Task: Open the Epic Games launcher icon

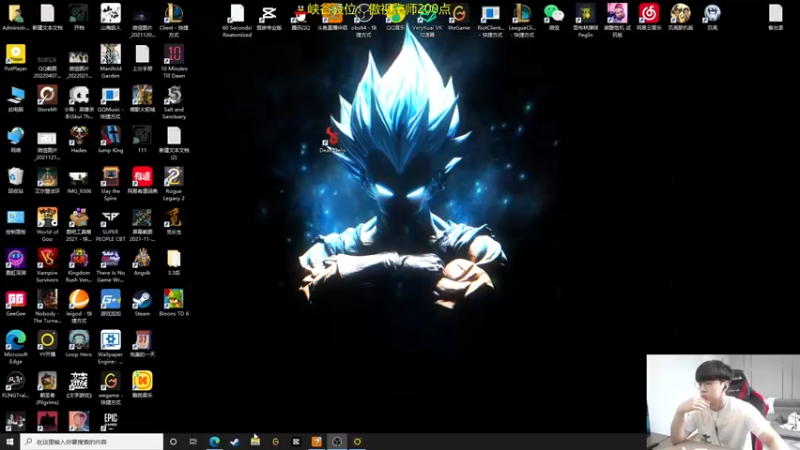Action: pos(110,421)
